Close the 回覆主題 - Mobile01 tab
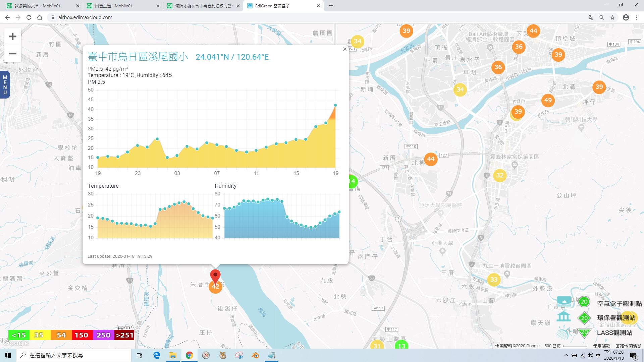The image size is (644, 362). point(158,6)
